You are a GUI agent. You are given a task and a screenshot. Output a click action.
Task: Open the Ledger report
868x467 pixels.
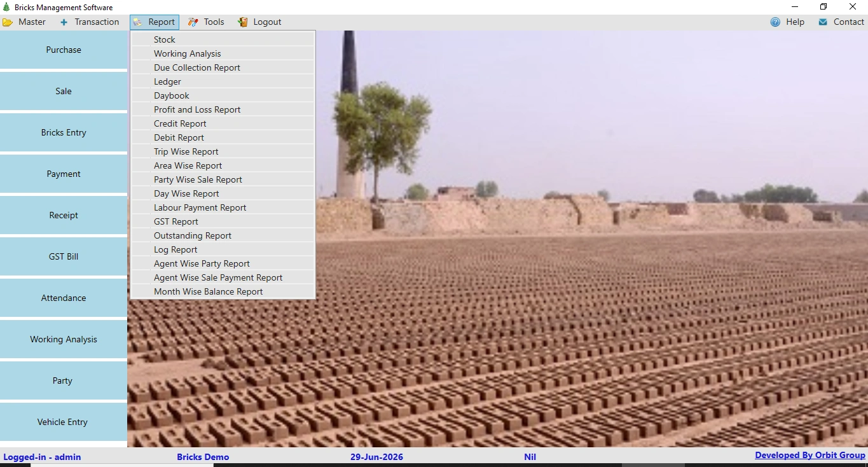[x=223, y=81]
